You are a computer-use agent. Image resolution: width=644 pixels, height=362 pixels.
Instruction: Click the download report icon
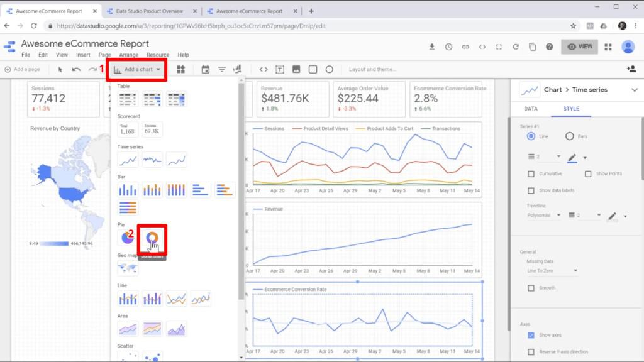[432, 47]
